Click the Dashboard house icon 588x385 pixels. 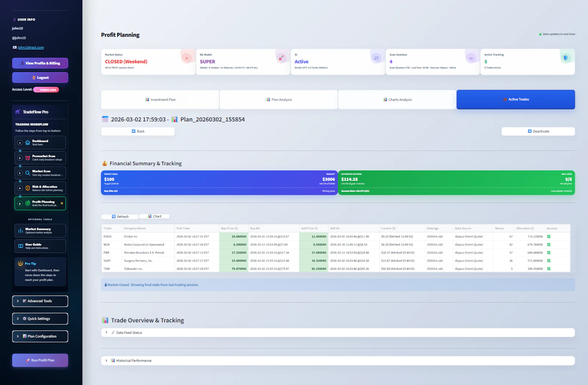tap(28, 143)
